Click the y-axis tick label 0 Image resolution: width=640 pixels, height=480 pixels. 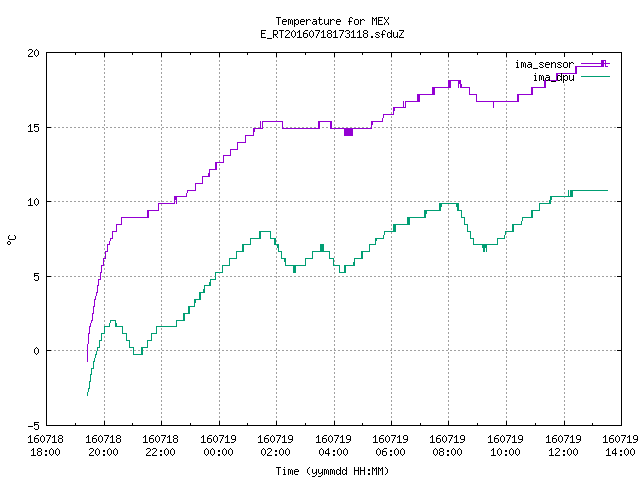pos(36,351)
